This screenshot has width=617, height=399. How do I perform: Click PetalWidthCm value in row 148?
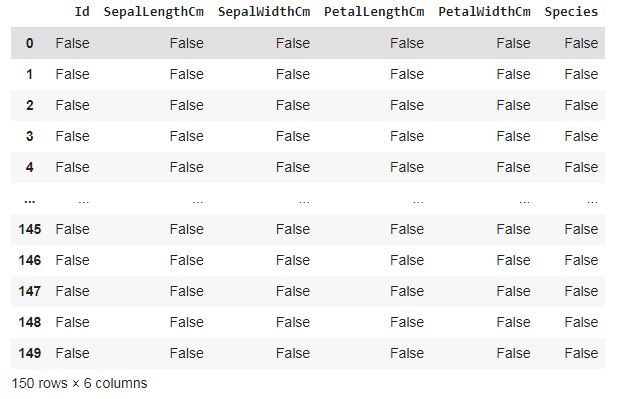(x=513, y=322)
